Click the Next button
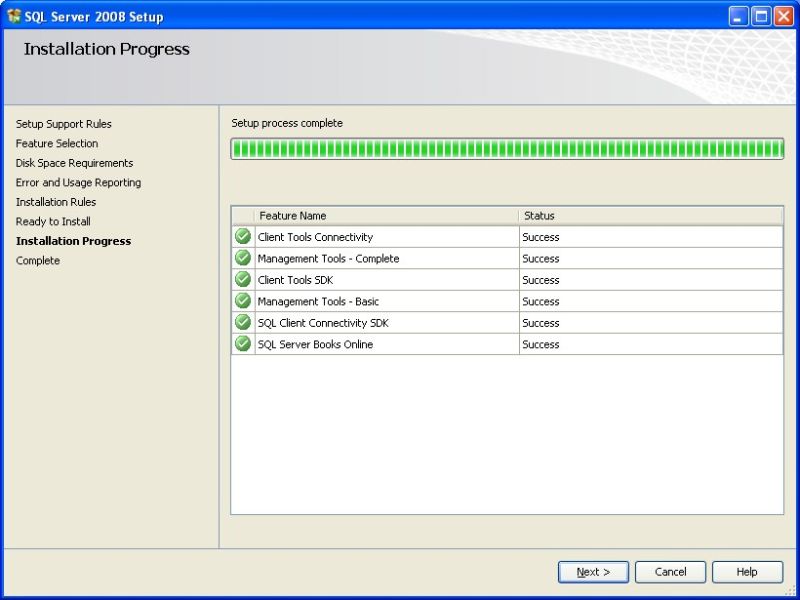The height and width of the screenshot is (600, 800). pyautogui.click(x=593, y=571)
